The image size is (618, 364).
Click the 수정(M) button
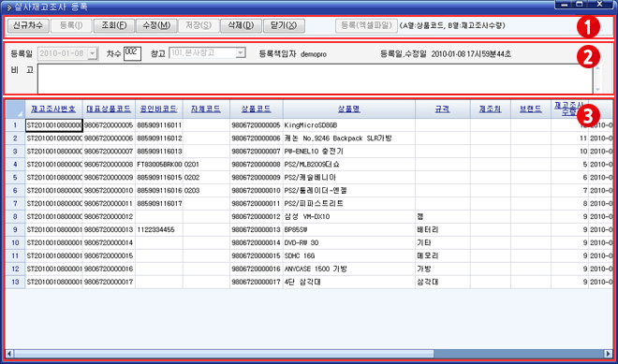[156, 25]
